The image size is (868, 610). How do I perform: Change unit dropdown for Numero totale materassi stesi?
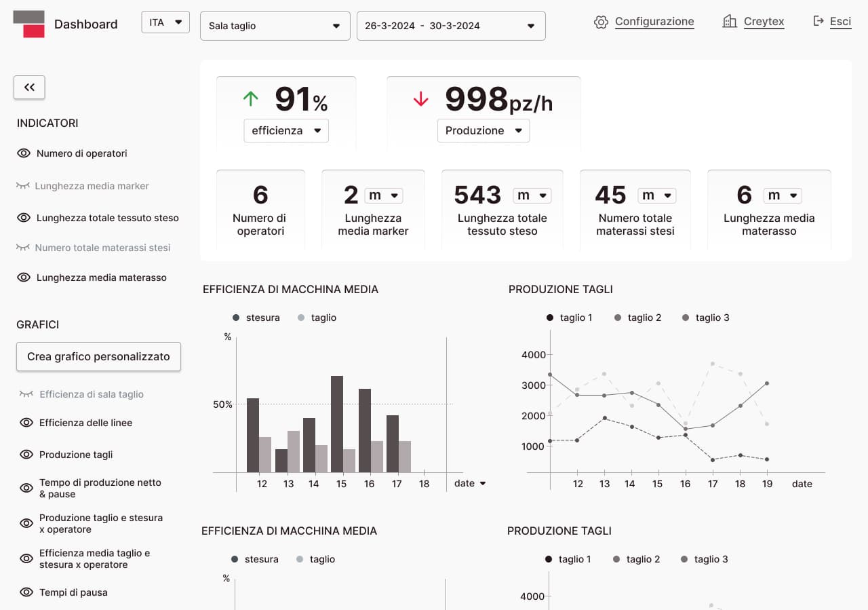pos(657,195)
